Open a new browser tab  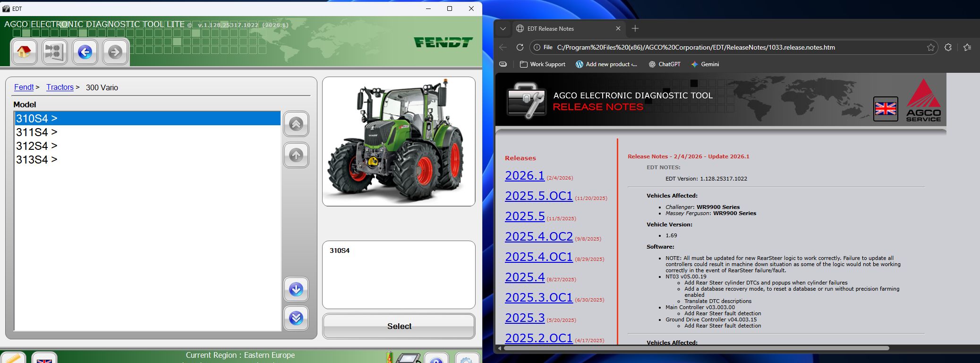coord(635,28)
